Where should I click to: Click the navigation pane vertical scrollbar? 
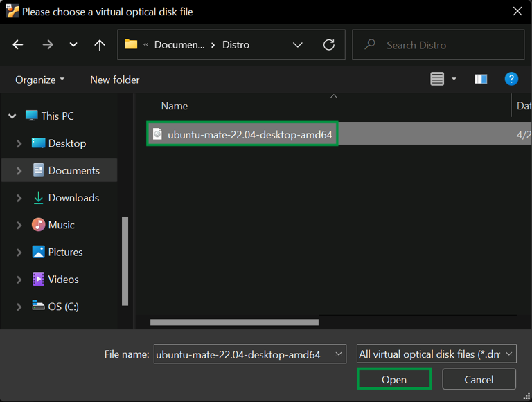coord(125,261)
